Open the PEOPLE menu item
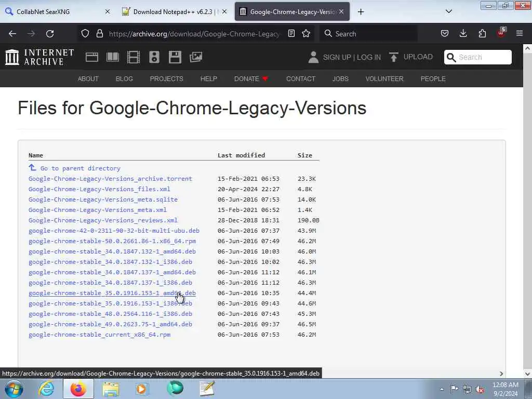 coord(433,79)
